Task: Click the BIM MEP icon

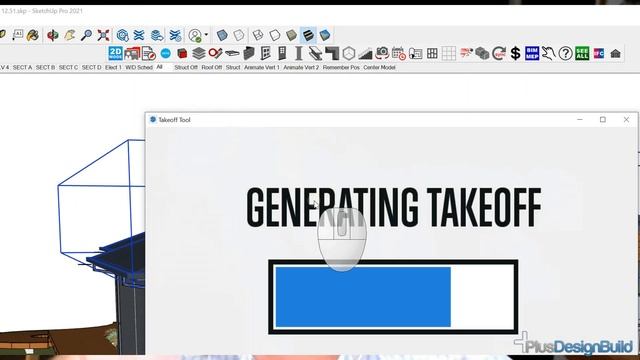Action: coord(532,53)
